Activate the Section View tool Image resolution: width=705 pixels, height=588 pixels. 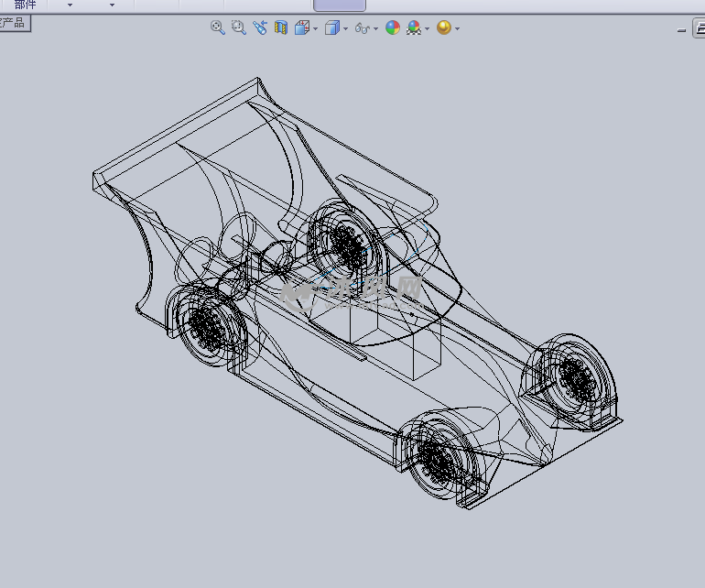tap(281, 27)
